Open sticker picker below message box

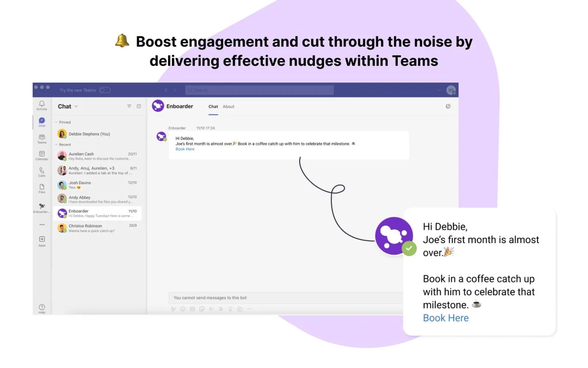click(202, 309)
